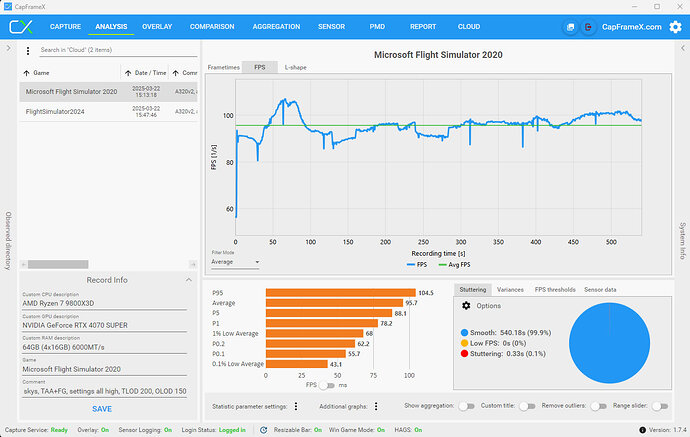Expand the System Info side panel
The image size is (690, 437).
coord(683,48)
